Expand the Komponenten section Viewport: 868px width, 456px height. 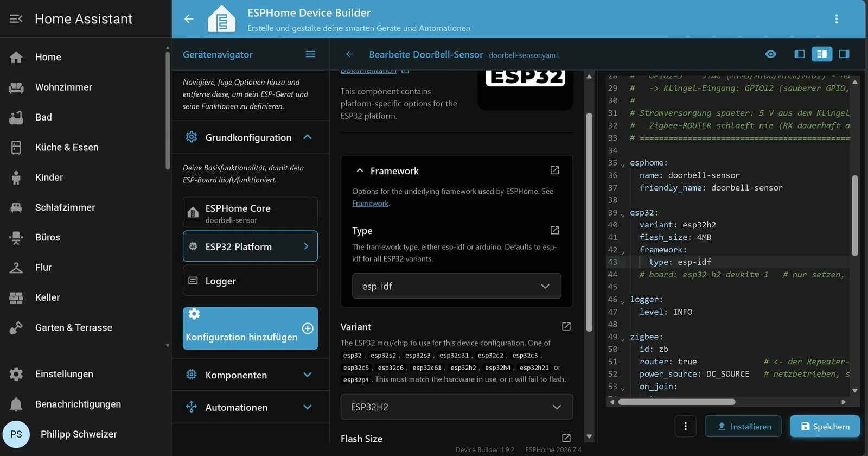(308, 375)
